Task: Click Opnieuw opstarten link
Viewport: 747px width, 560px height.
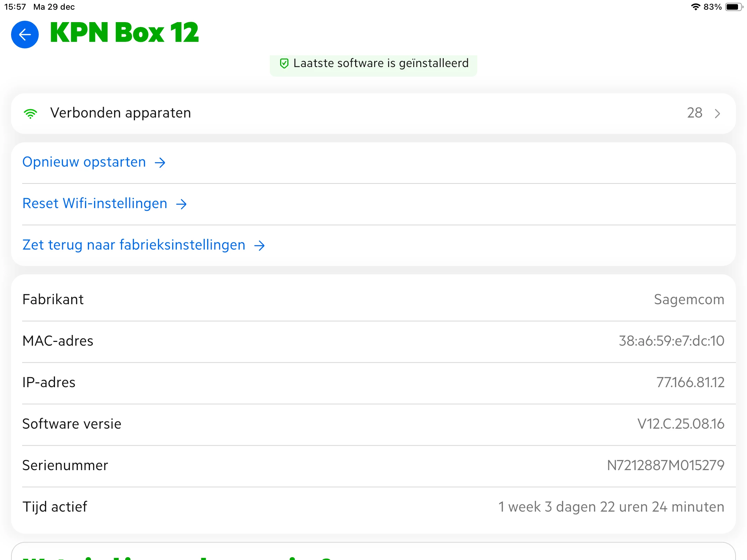Action: pyautogui.click(x=84, y=162)
